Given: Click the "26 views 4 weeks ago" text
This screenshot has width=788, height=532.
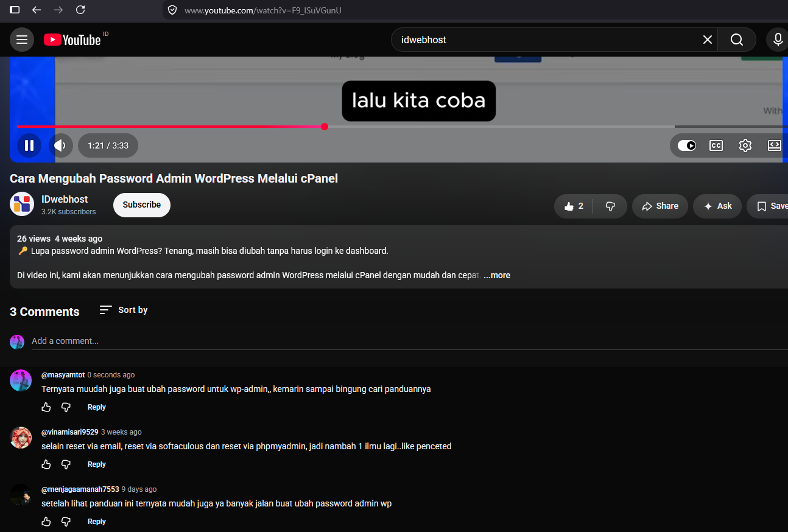Looking at the screenshot, I should (60, 239).
